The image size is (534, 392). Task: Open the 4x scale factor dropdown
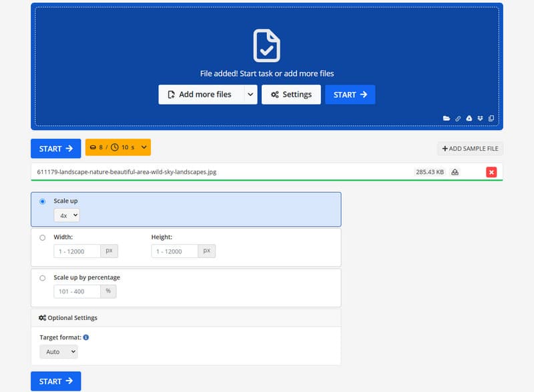point(67,215)
